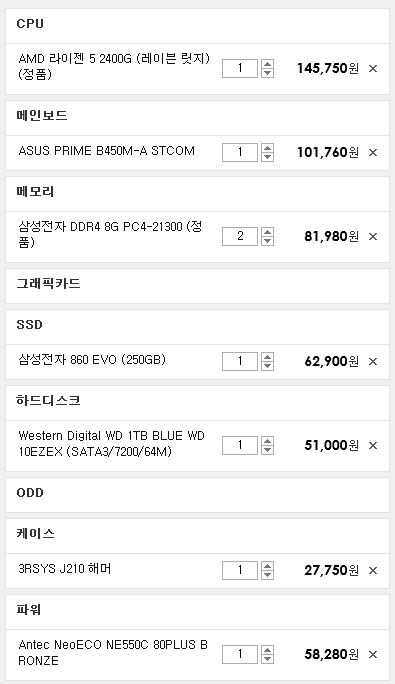Remove the Samsung 860 EVO SSD item
The height and width of the screenshot is (684, 395).
(x=373, y=361)
